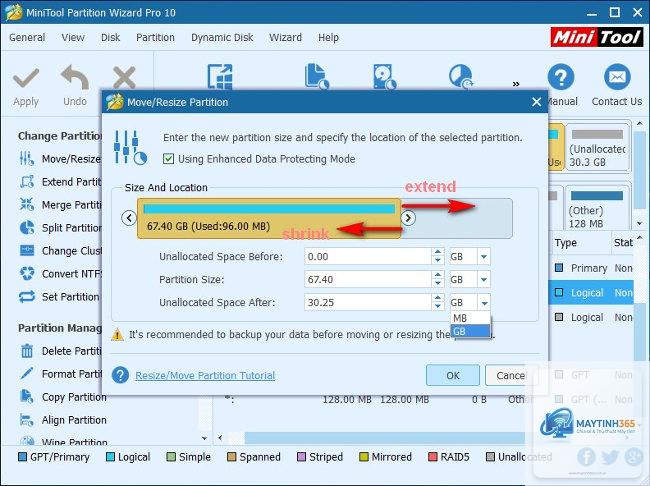The image size is (650, 486).
Task: Open the Help menu
Action: coord(328,37)
